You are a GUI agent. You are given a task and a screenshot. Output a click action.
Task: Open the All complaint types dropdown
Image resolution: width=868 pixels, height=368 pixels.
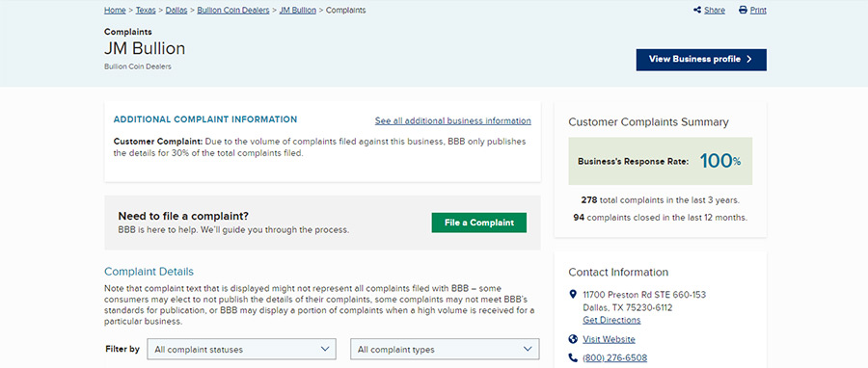coord(445,349)
